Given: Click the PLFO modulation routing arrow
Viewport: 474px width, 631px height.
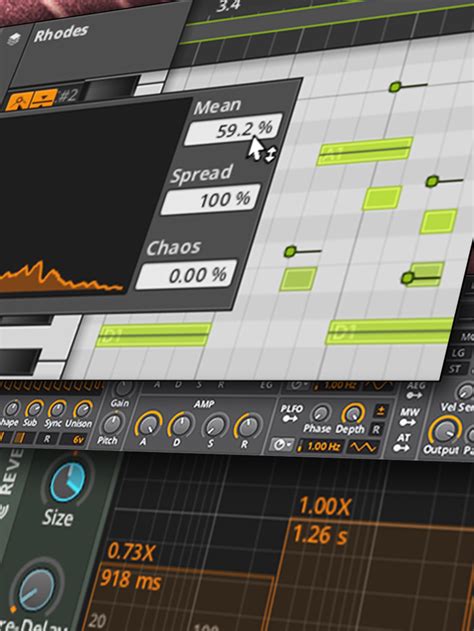Looking at the screenshot, I should pos(289,419).
